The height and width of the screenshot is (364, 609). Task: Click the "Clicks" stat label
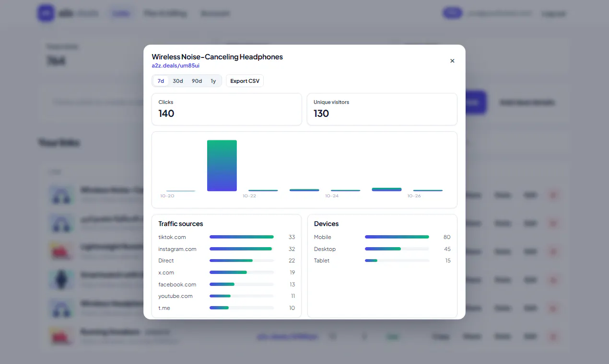tap(166, 102)
